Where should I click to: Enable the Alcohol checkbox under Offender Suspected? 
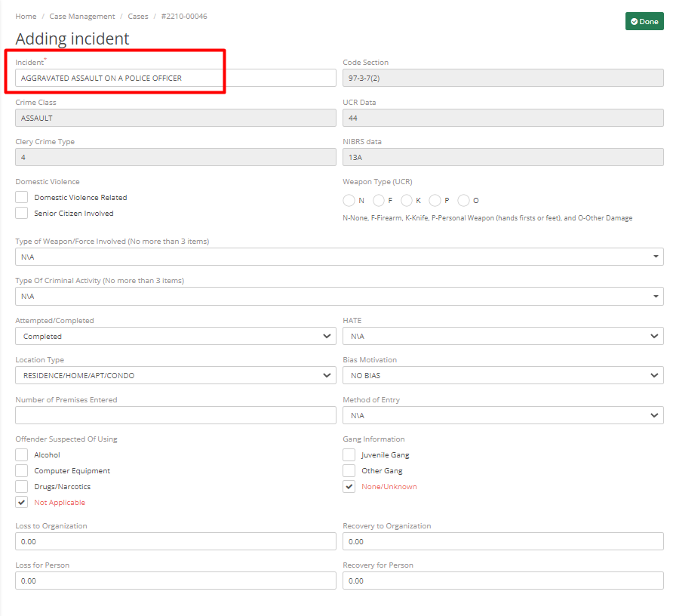pyautogui.click(x=21, y=454)
